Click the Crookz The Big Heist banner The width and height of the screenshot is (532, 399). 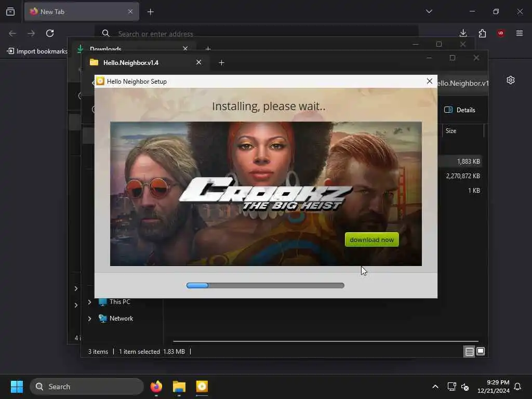[x=265, y=193]
